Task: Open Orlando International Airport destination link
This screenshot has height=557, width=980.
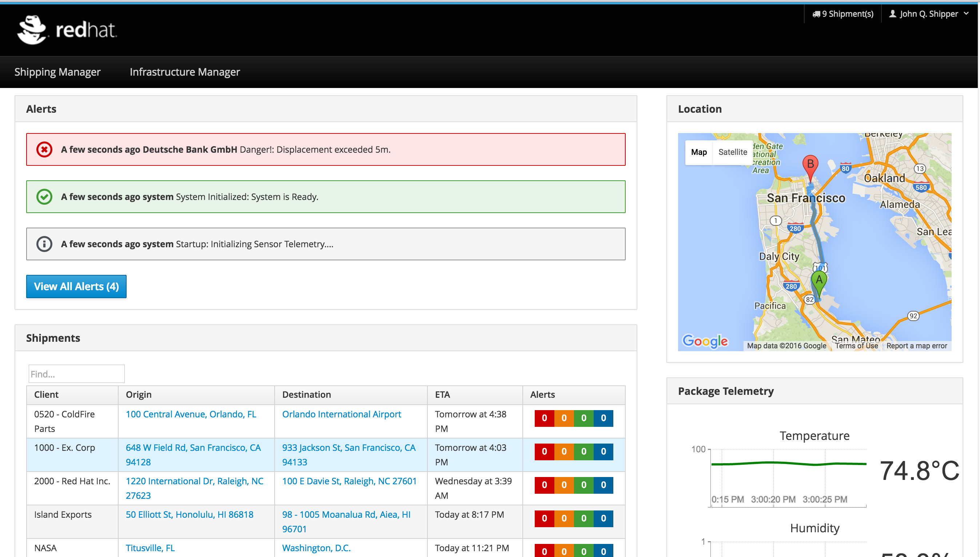Action: pyautogui.click(x=341, y=414)
